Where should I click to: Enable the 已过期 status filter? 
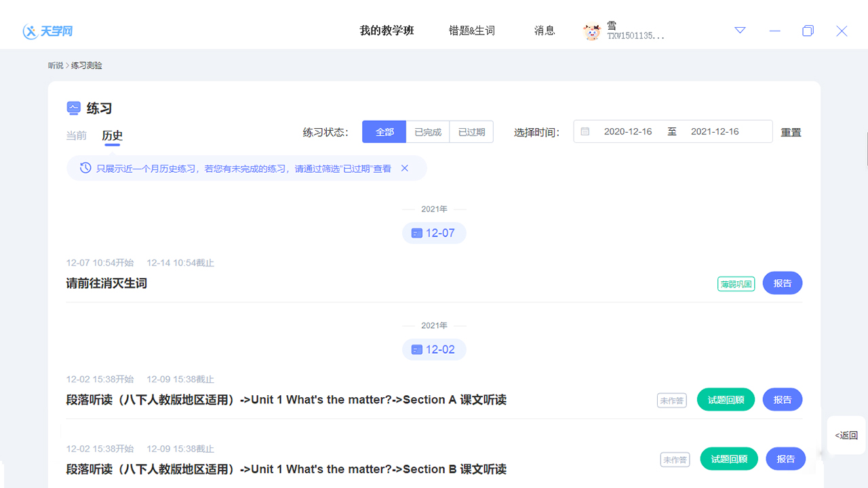471,131
